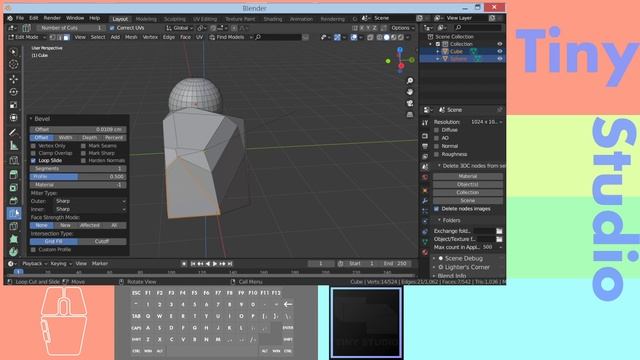Enable the Harden Normals checkbox

coord(83,160)
